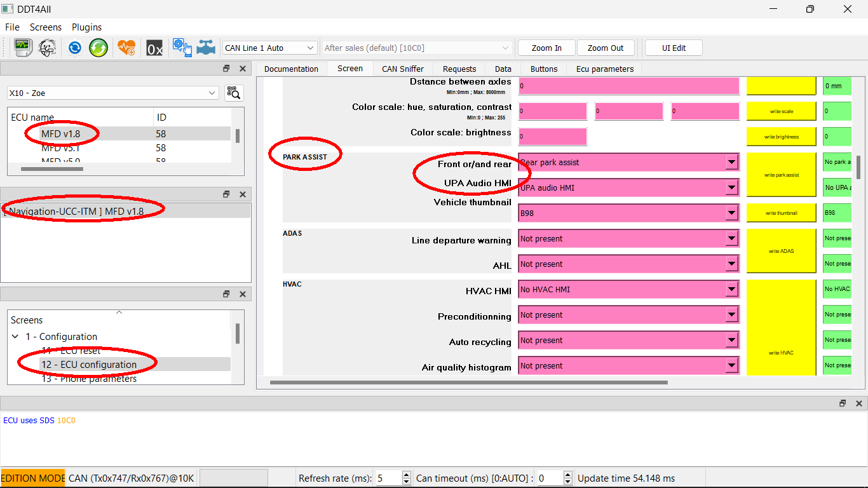The width and height of the screenshot is (868, 488).
Task: Click the green reload icon
Action: (98, 47)
